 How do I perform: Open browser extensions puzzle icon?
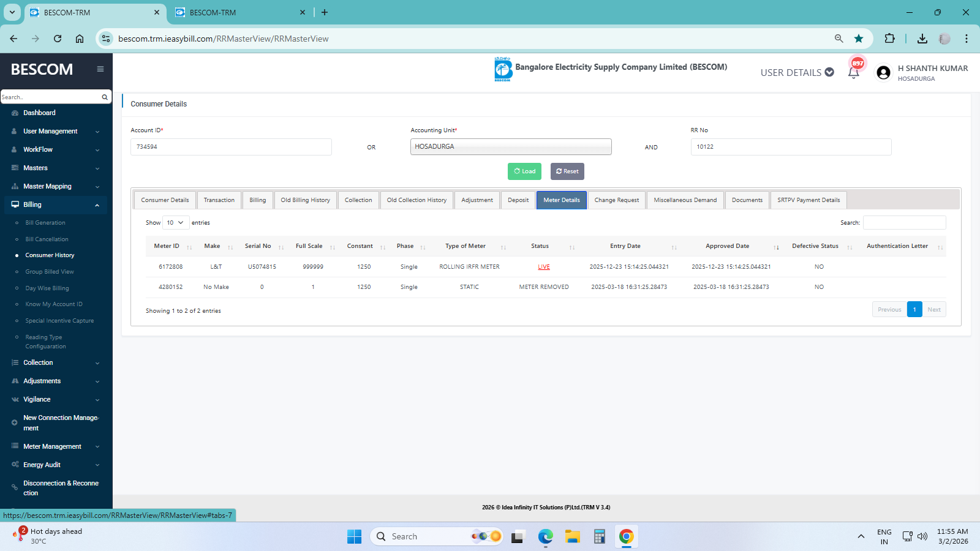(889, 39)
